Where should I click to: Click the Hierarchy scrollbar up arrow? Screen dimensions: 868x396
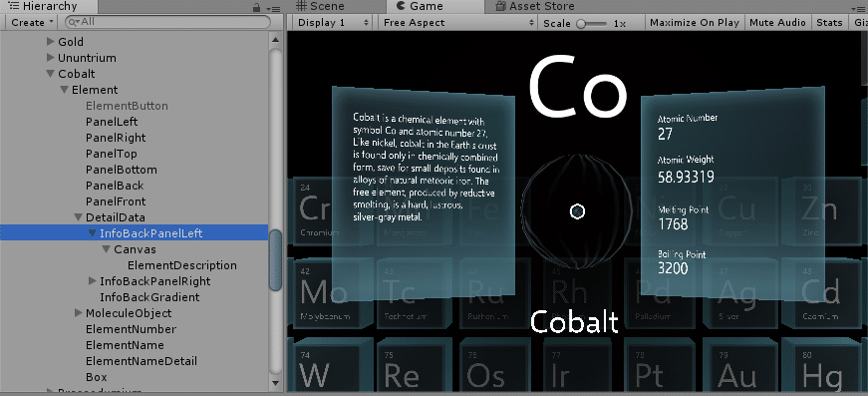point(275,39)
